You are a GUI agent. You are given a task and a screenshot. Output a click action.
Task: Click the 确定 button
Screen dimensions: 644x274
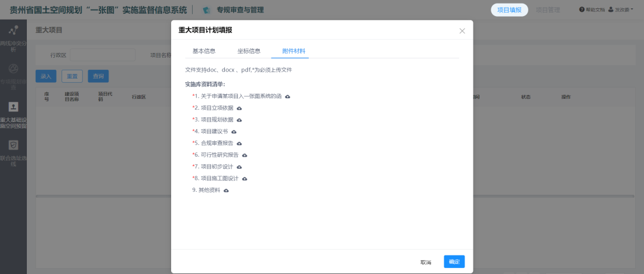coord(454,262)
